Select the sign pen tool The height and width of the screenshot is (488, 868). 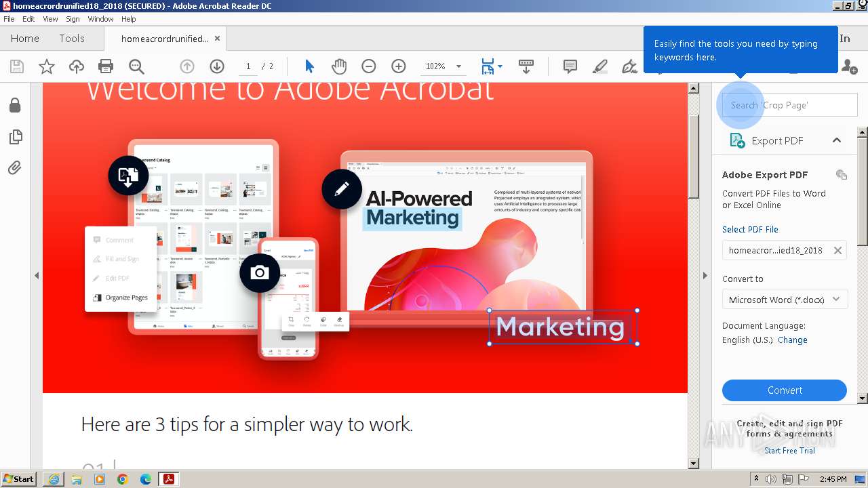(x=629, y=66)
